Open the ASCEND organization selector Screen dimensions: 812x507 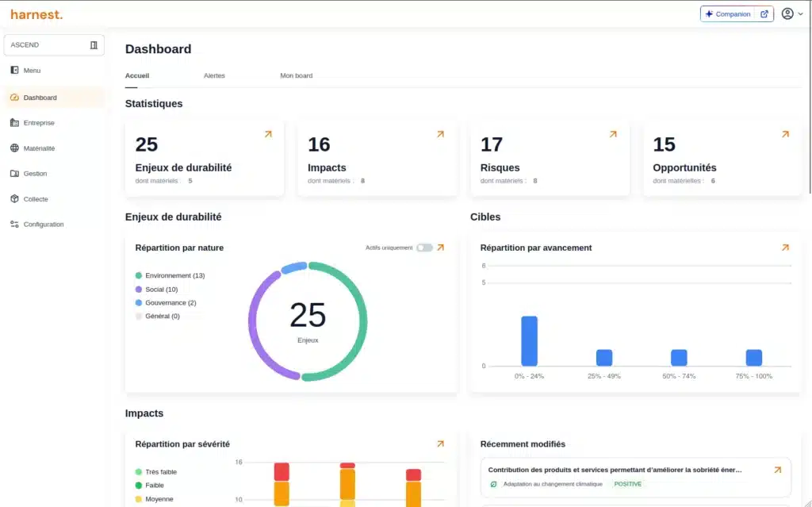tap(54, 45)
